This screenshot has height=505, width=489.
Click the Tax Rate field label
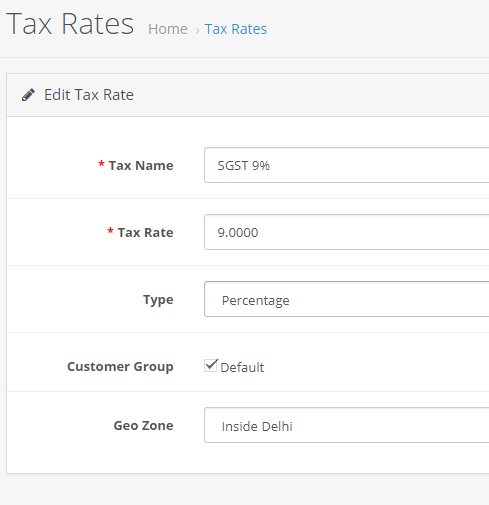tap(146, 232)
